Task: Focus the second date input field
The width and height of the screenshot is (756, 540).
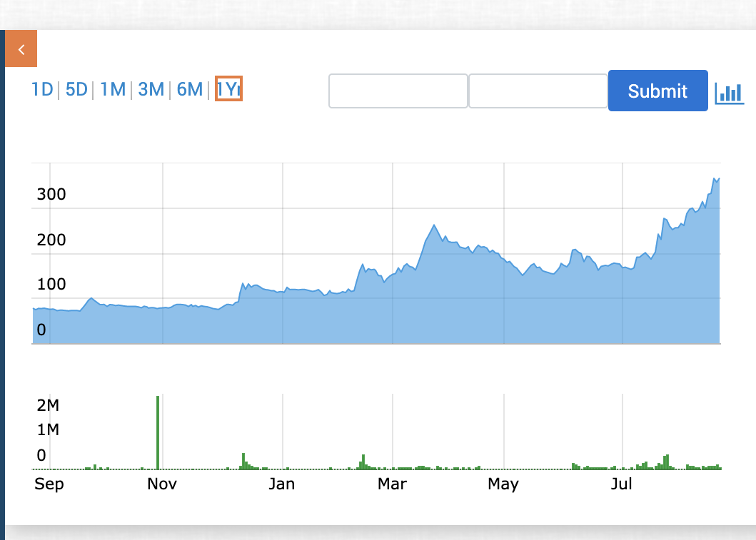Action: point(538,91)
